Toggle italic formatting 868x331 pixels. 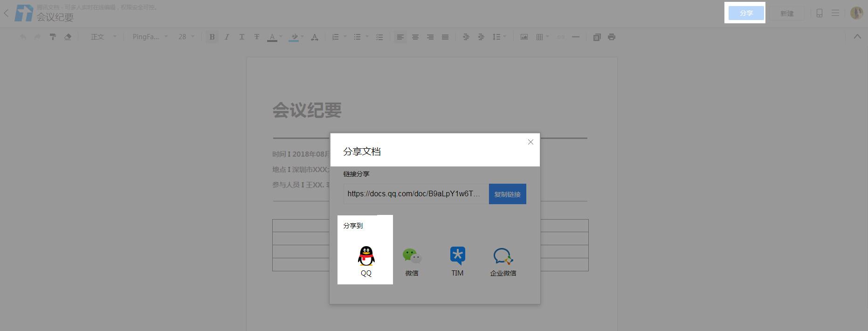(227, 37)
